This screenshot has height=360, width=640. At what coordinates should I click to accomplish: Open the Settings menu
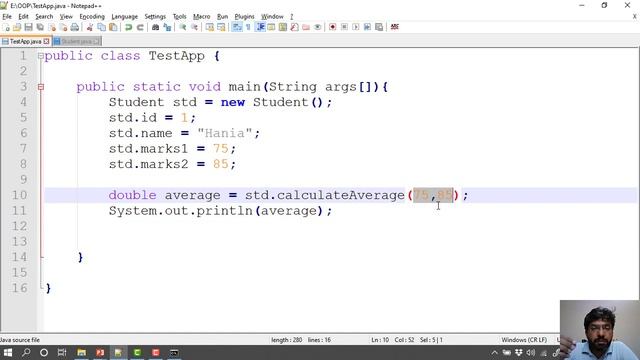coord(155,17)
